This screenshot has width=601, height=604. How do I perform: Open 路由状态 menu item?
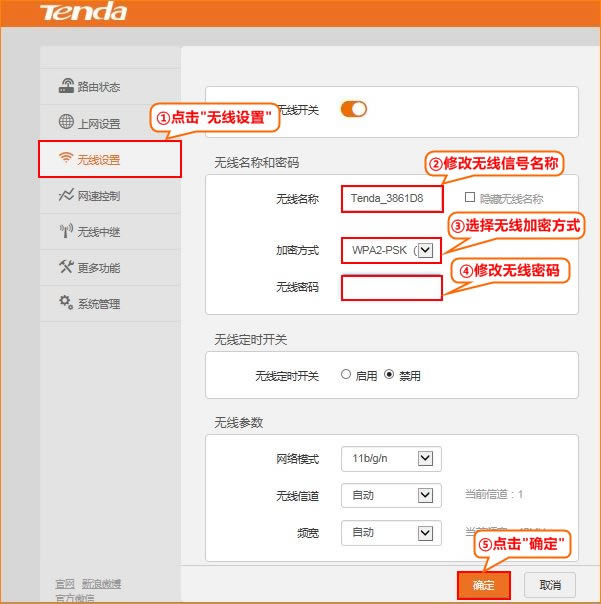coord(110,87)
